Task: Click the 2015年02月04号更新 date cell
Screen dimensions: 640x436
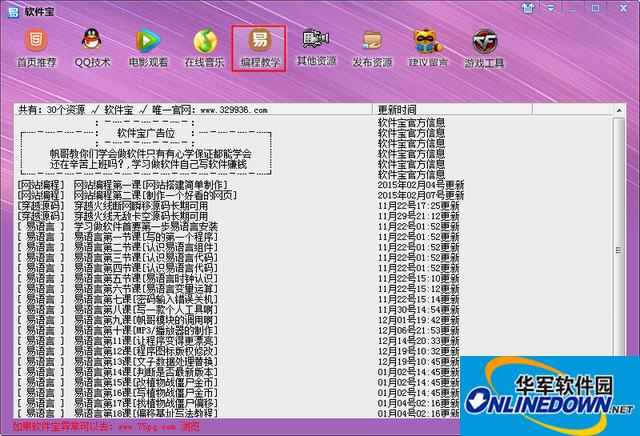Action: (x=421, y=185)
